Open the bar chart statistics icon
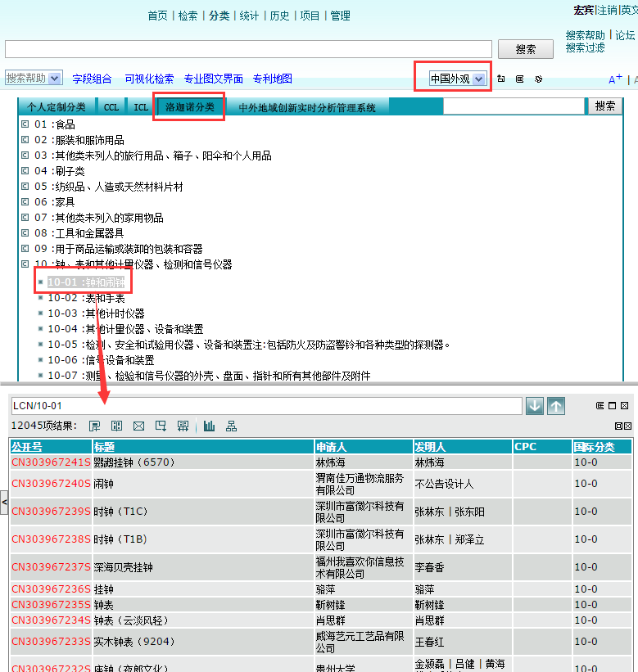The width and height of the screenshot is (638, 672). pos(210,426)
